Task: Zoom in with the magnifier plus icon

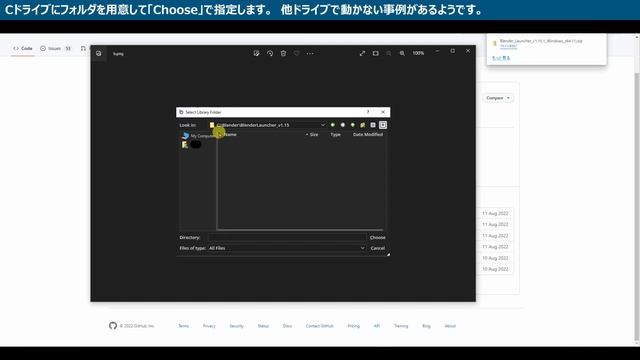Action: pyautogui.click(x=402, y=53)
